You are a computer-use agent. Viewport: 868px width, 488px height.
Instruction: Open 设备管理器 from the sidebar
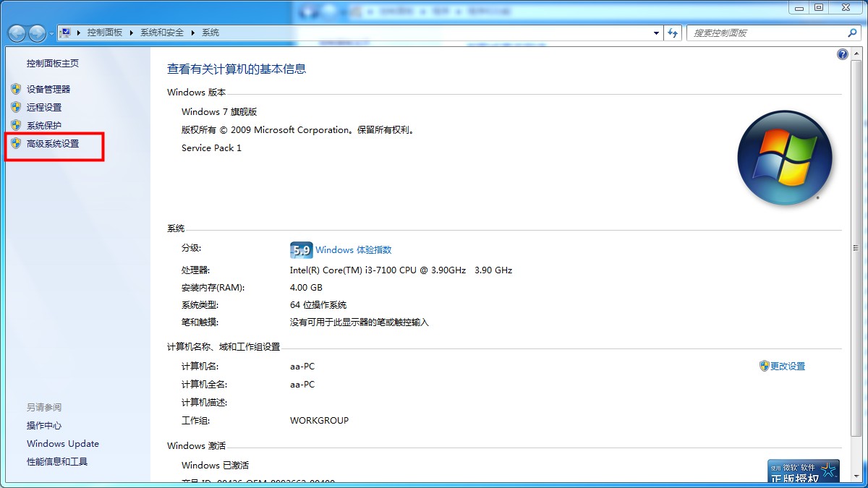pyautogui.click(x=48, y=89)
